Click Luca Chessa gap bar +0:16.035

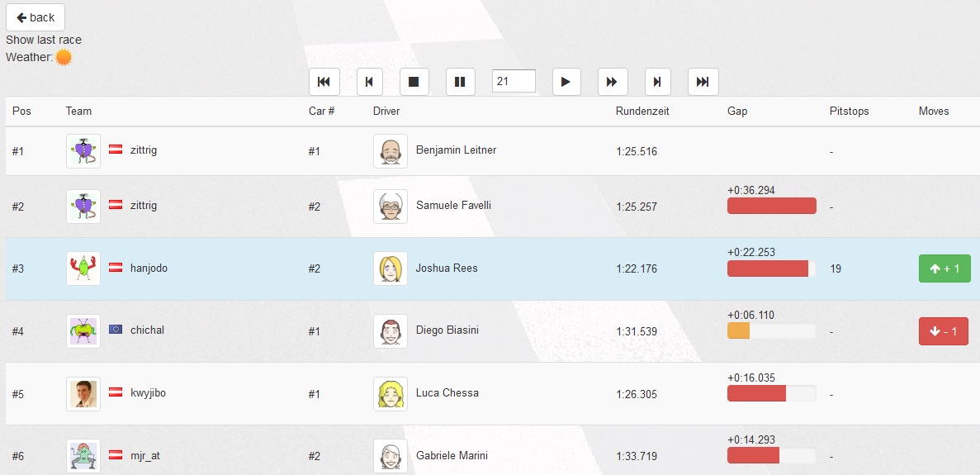(772, 393)
